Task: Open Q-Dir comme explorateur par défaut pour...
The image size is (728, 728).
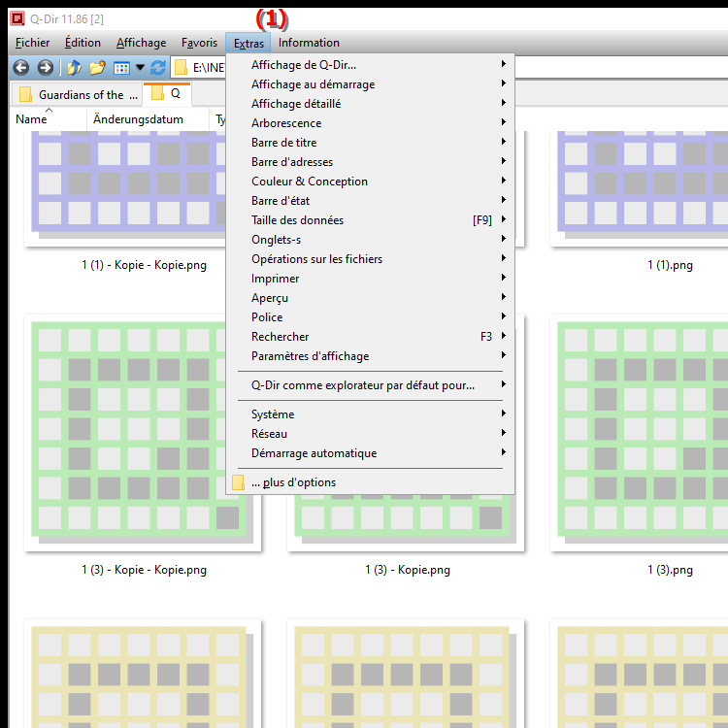Action: [x=370, y=385]
